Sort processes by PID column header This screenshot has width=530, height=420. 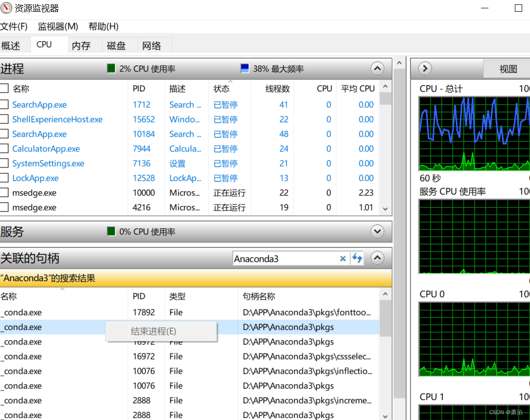[x=146, y=89]
